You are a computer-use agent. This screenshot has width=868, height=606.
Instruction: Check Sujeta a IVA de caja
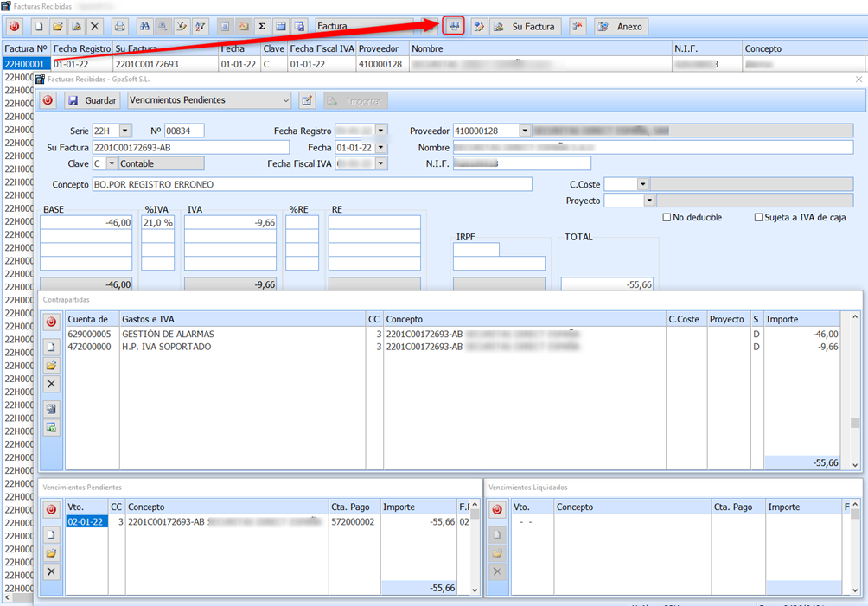[x=759, y=217]
